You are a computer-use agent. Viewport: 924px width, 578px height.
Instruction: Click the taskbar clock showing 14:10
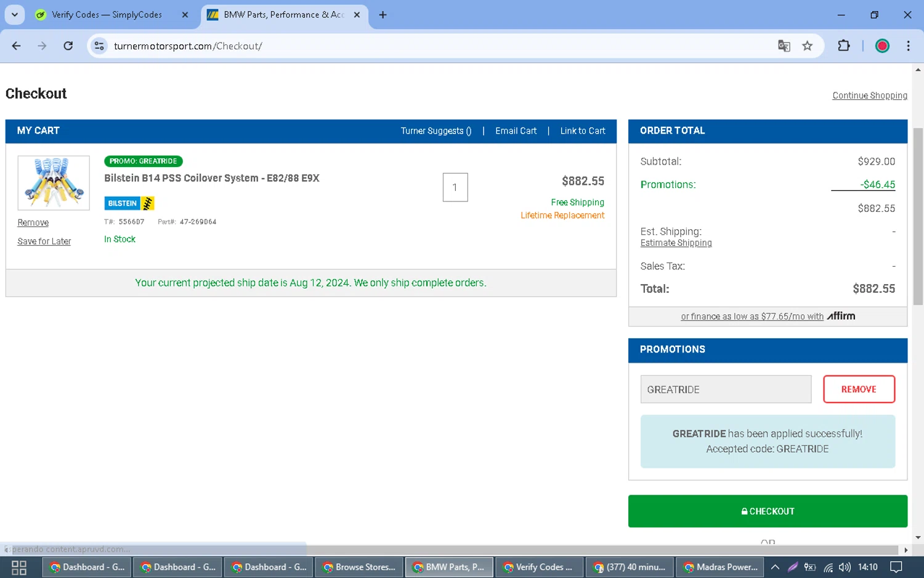(x=867, y=568)
